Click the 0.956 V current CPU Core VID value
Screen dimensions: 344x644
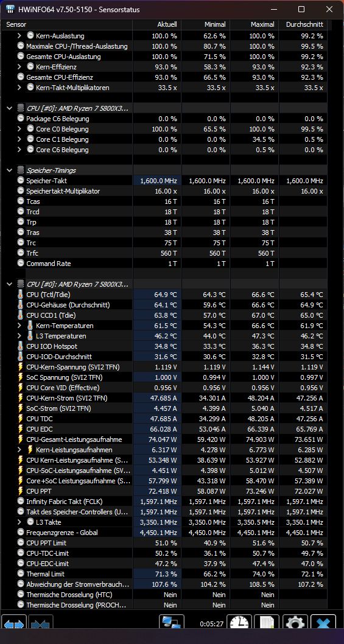(166, 387)
